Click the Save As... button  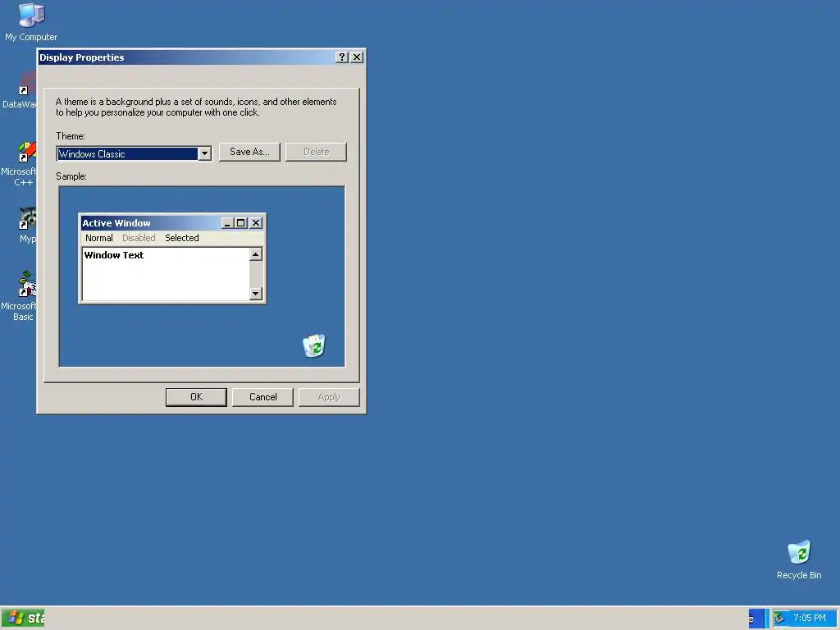pos(249,152)
